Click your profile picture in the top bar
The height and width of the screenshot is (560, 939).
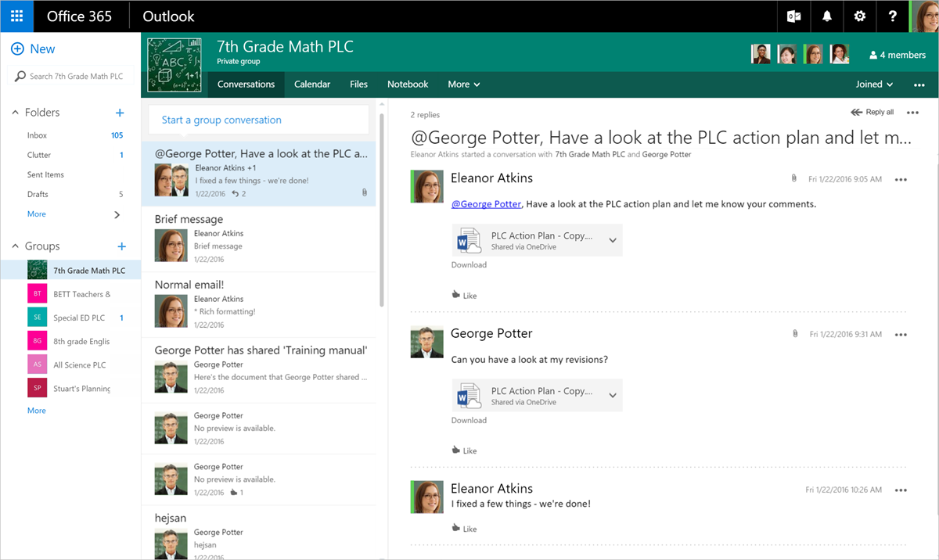926,16
